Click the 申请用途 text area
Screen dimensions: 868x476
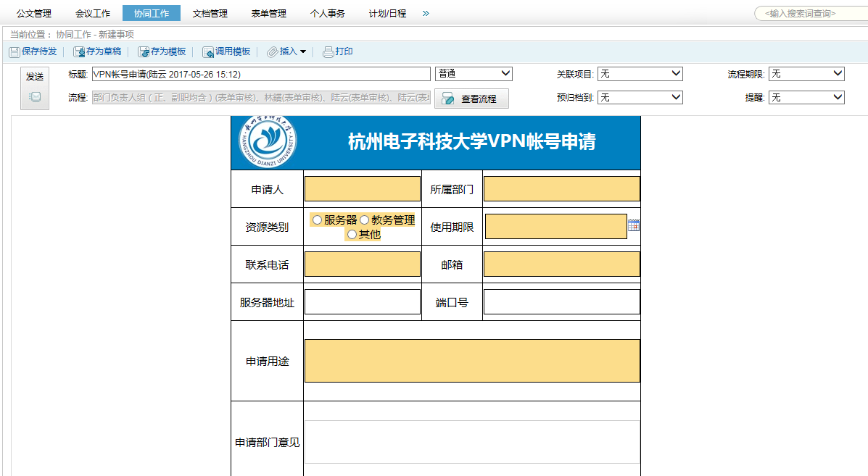pos(472,361)
